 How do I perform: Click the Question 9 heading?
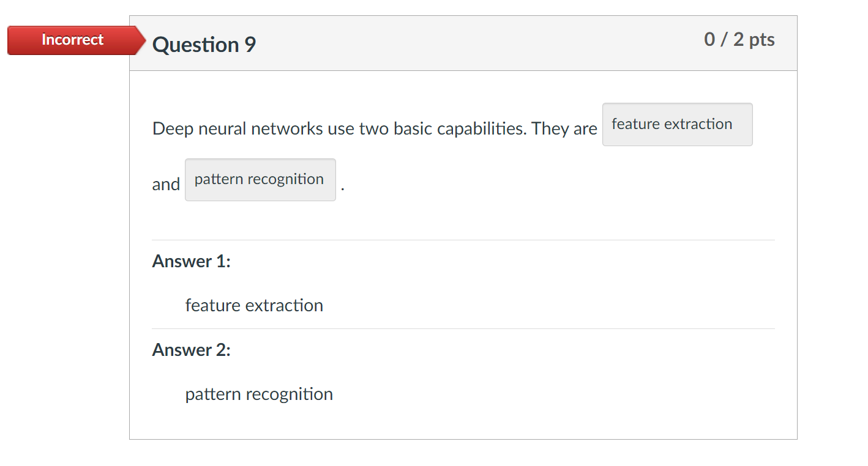(x=204, y=44)
